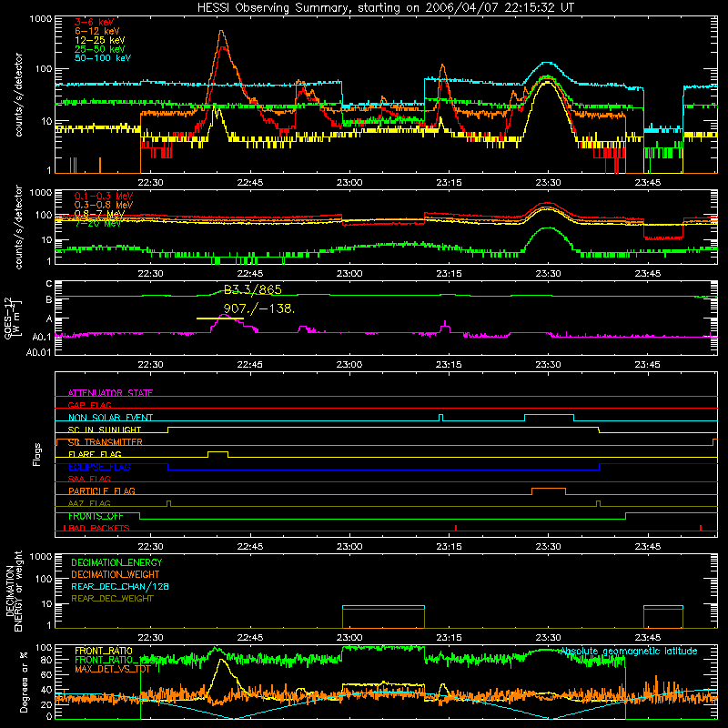
Task: Click the yellow flare duration bar in GOES panel
Action: click(x=220, y=318)
